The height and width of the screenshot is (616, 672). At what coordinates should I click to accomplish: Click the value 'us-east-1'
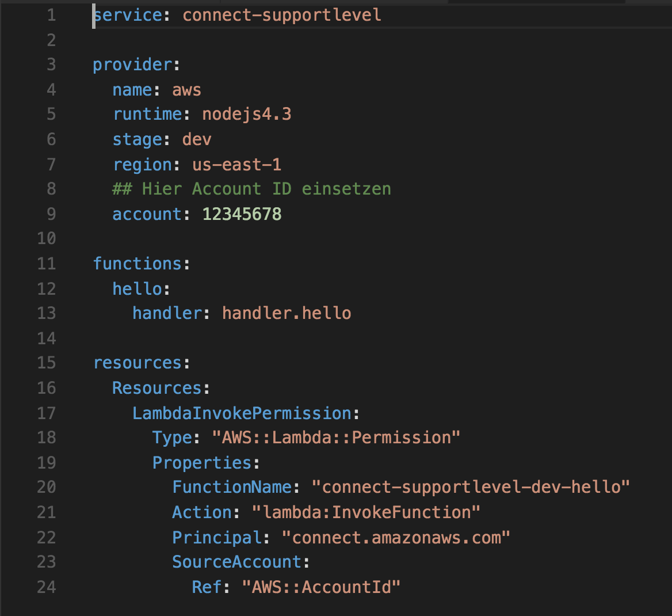tap(236, 165)
